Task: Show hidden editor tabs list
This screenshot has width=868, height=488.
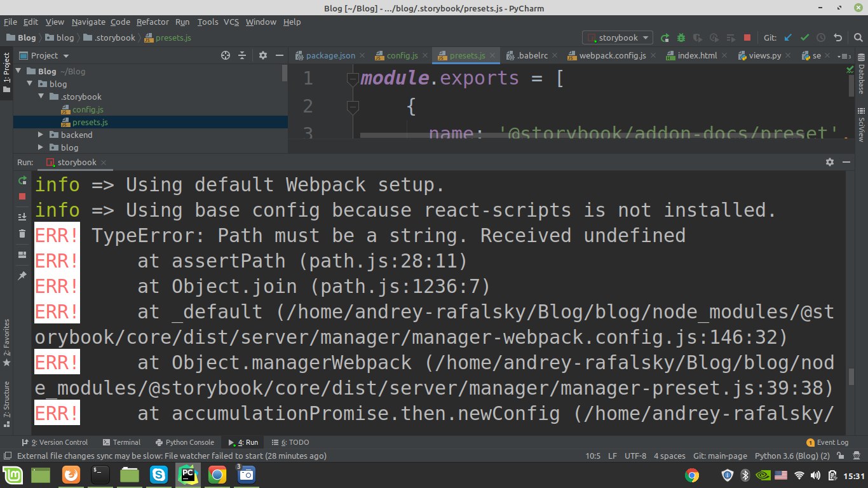Action: pos(844,56)
